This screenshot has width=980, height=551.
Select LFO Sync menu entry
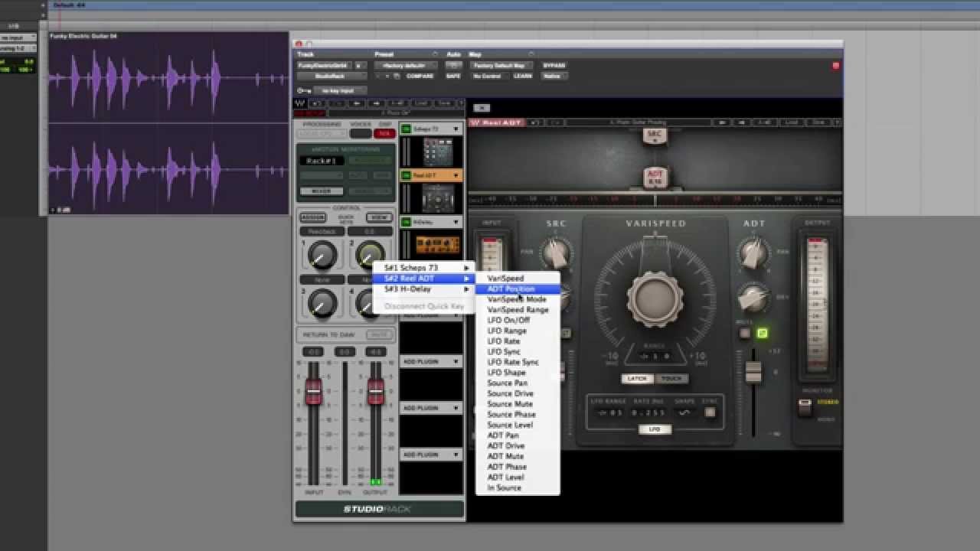[518, 351]
